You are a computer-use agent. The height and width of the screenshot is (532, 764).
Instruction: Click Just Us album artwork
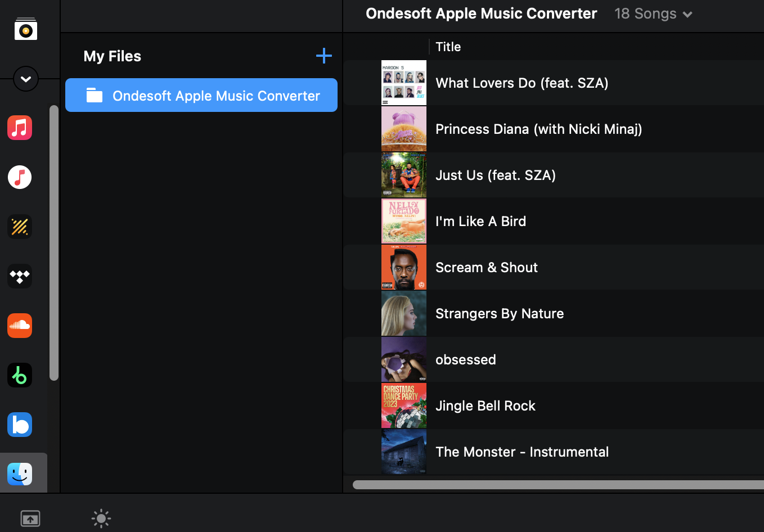click(404, 175)
